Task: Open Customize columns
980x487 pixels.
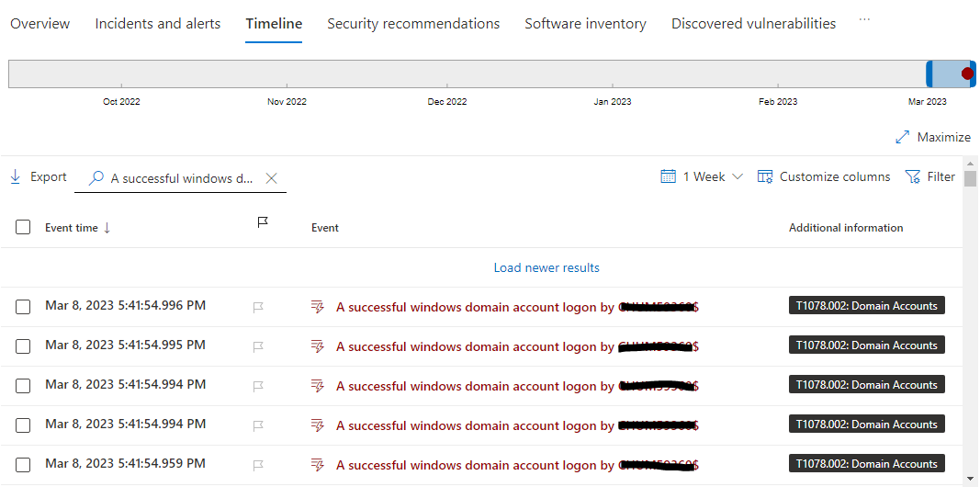Action: (824, 177)
